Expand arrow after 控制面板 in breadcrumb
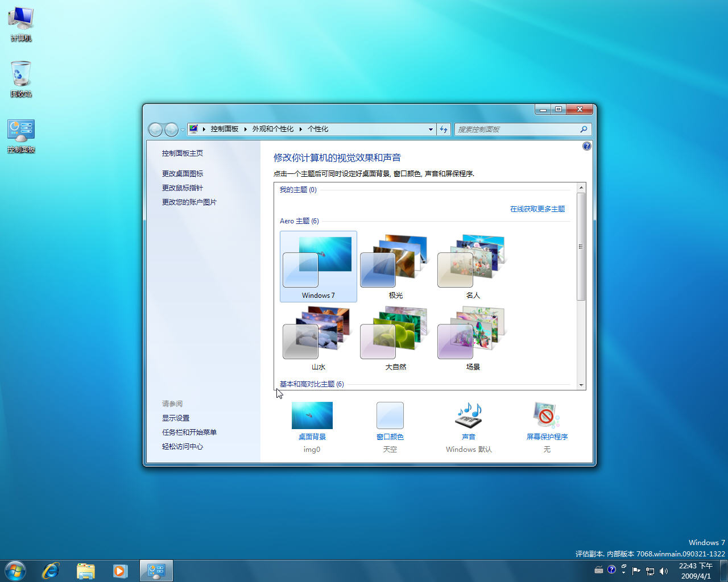The image size is (728, 582). 246,129
